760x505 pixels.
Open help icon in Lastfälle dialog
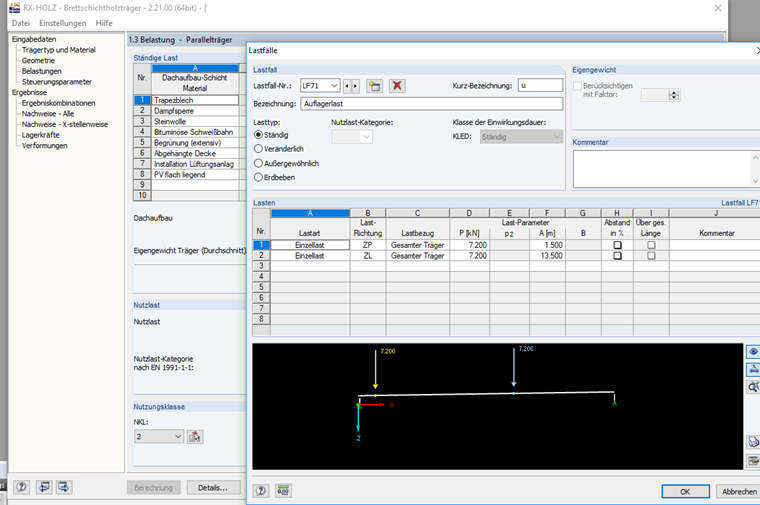[x=260, y=491]
